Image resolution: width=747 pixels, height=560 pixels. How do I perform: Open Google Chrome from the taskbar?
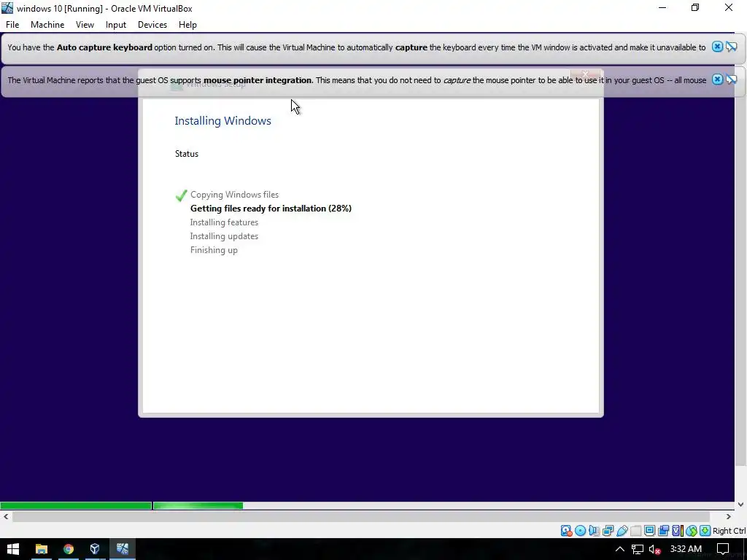(69, 549)
